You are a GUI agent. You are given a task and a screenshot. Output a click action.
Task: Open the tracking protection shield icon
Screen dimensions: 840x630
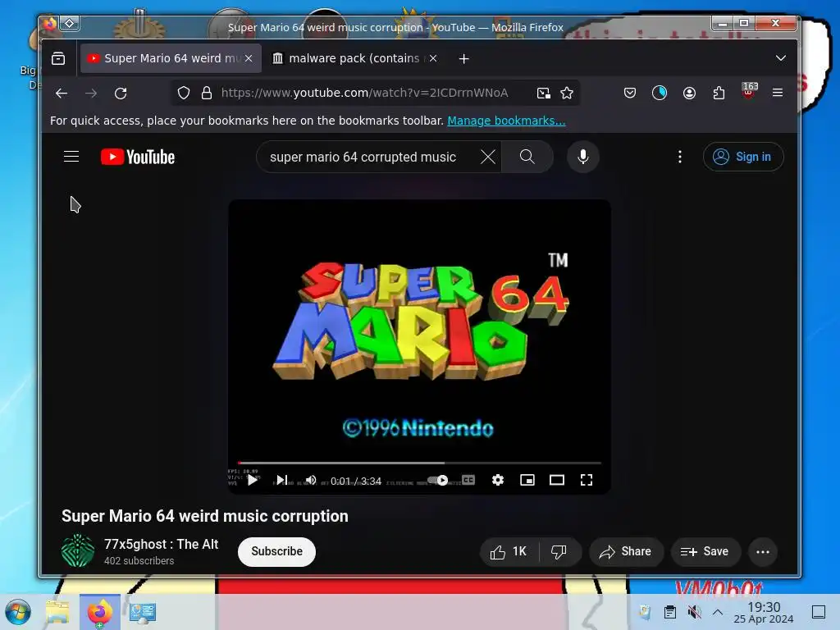[184, 94]
